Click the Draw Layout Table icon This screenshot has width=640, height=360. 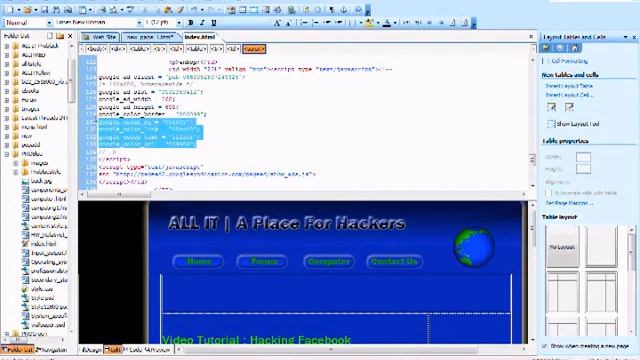[x=551, y=107]
